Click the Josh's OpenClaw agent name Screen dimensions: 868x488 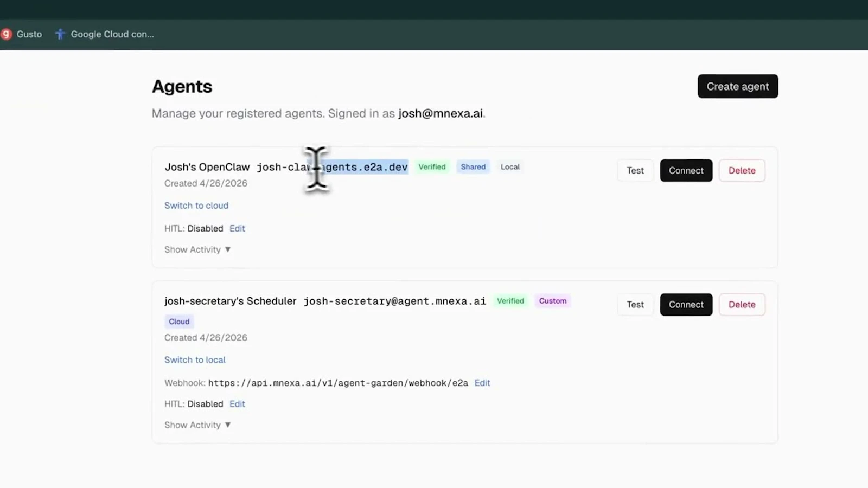(x=207, y=167)
